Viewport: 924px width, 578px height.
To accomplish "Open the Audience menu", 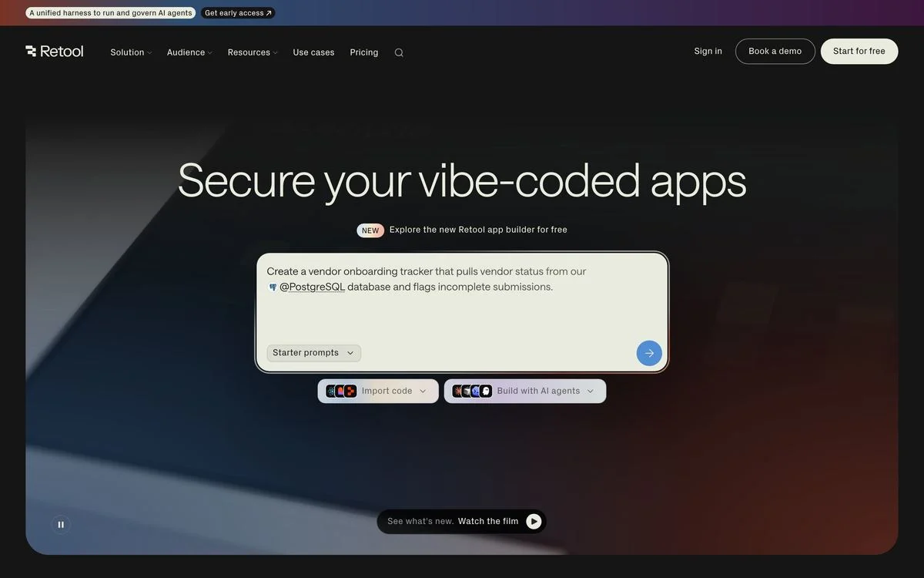I will pyautogui.click(x=189, y=52).
